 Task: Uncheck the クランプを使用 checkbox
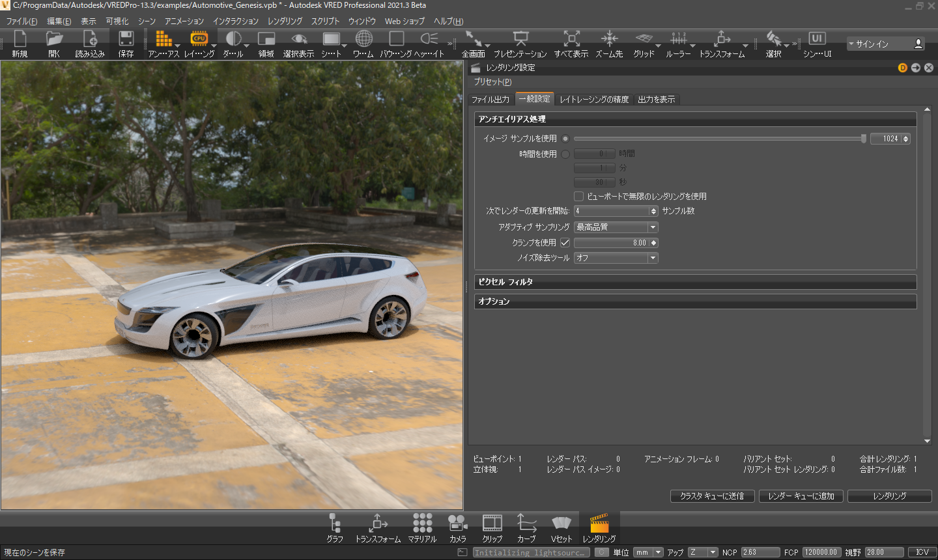(565, 243)
